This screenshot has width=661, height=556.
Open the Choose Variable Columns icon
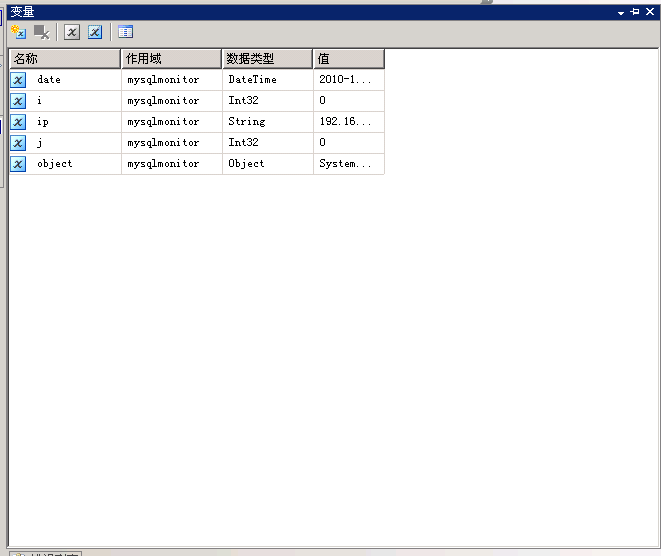point(126,32)
